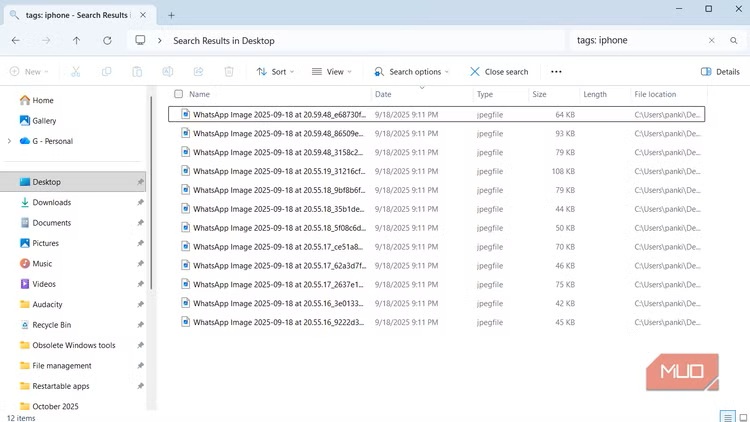Toggle the Details pane button
Viewport: 750px width, 422px height.
tap(720, 72)
